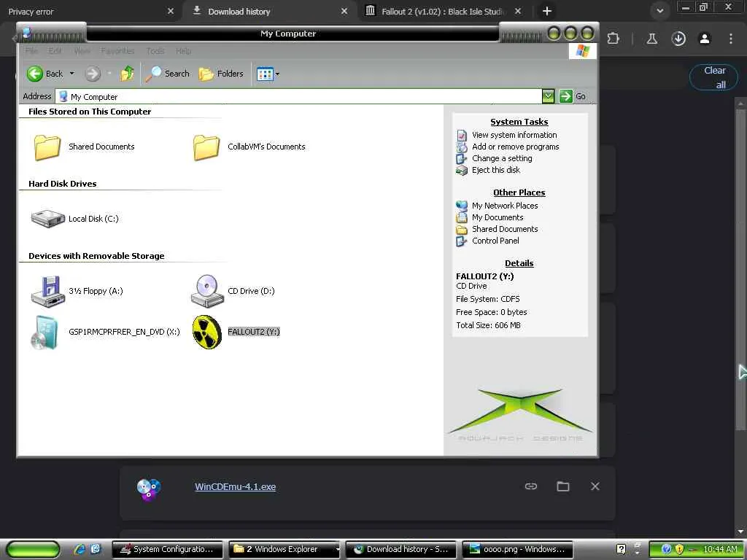This screenshot has width=747, height=560.
Task: Open Control Panel in Other Places
Action: coord(495,241)
